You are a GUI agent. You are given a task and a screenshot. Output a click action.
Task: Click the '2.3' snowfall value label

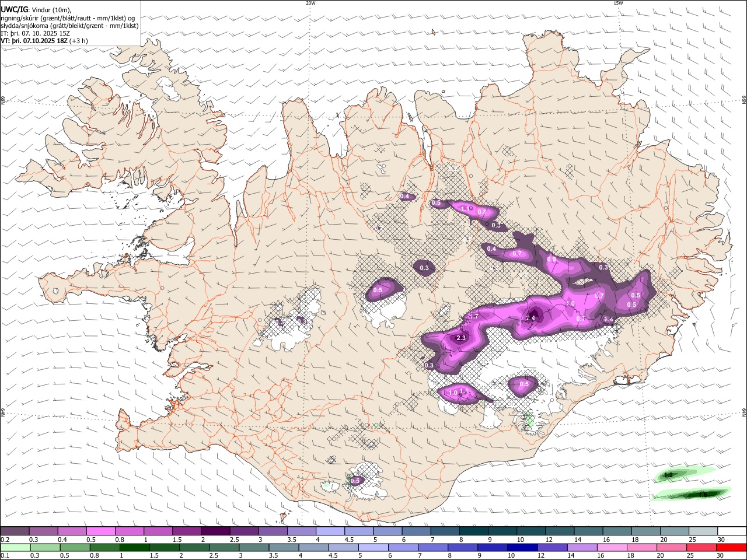[461, 338]
